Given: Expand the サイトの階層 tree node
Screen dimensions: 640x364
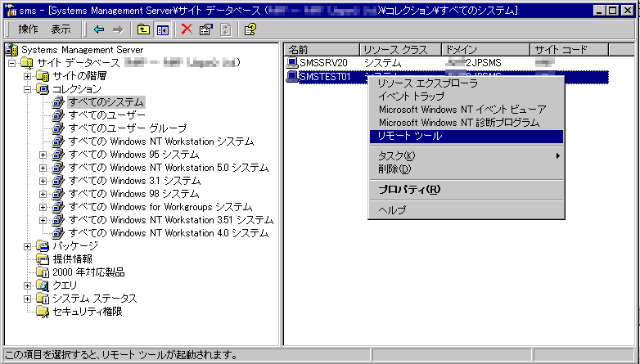Looking at the screenshot, I should click(x=27, y=76).
